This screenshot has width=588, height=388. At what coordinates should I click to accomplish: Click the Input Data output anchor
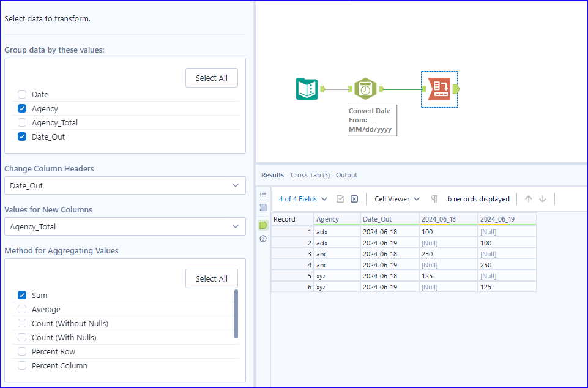tap(322, 89)
